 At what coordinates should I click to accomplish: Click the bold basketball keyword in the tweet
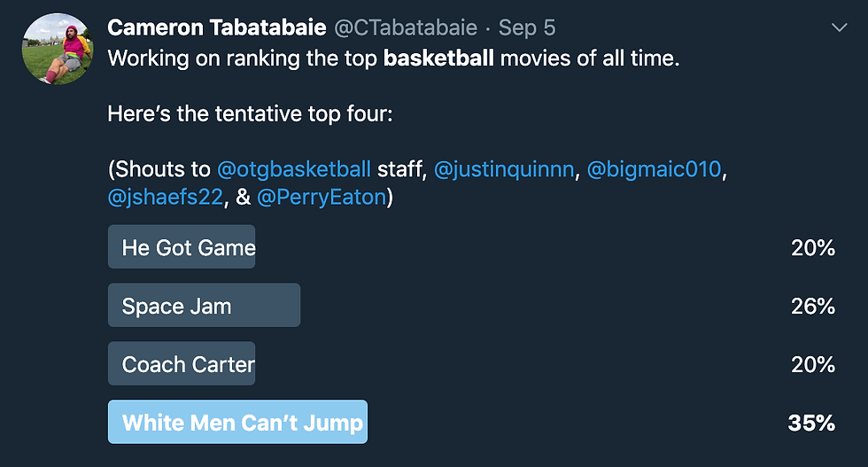(x=438, y=58)
